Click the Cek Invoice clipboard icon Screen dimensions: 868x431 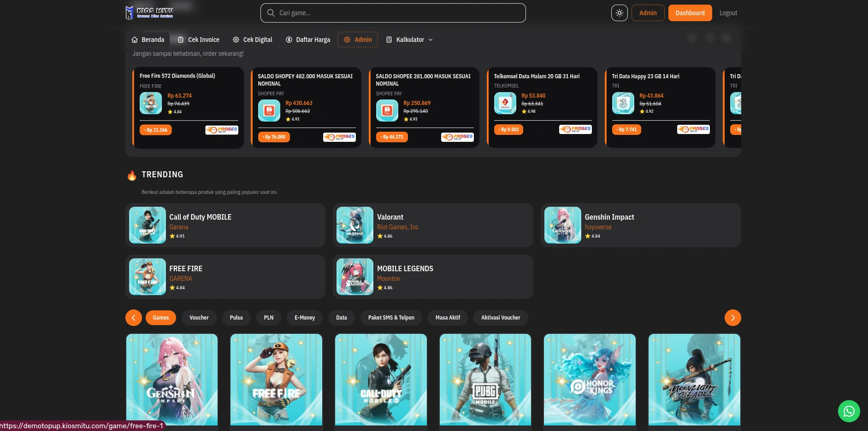point(181,40)
